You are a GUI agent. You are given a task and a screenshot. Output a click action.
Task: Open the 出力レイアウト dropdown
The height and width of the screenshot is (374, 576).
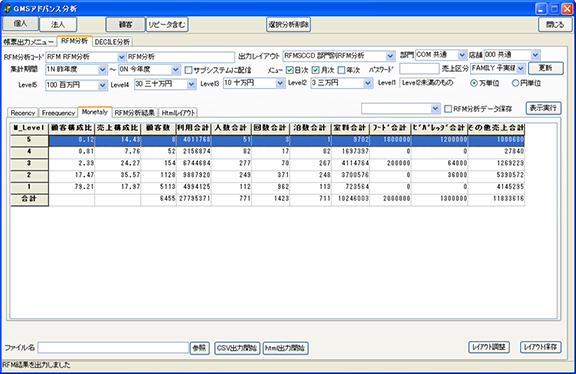[x=390, y=56]
